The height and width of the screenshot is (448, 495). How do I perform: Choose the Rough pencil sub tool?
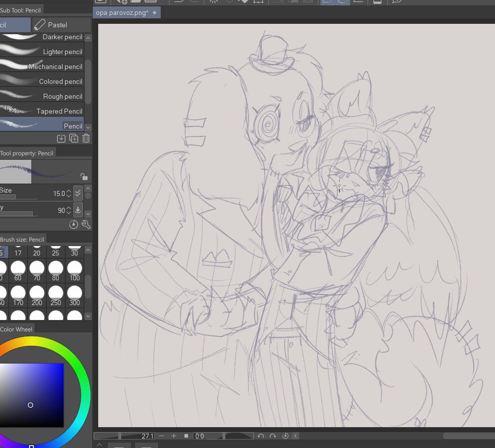click(x=42, y=96)
